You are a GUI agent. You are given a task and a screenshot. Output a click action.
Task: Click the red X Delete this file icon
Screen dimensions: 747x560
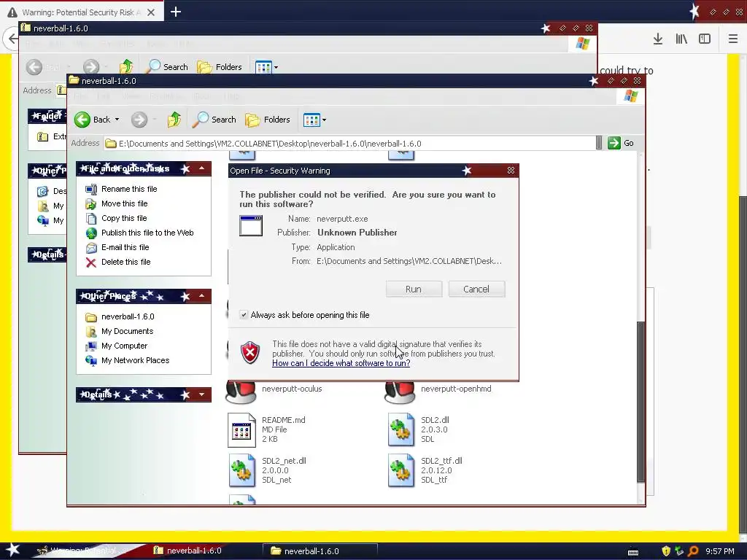pos(91,262)
